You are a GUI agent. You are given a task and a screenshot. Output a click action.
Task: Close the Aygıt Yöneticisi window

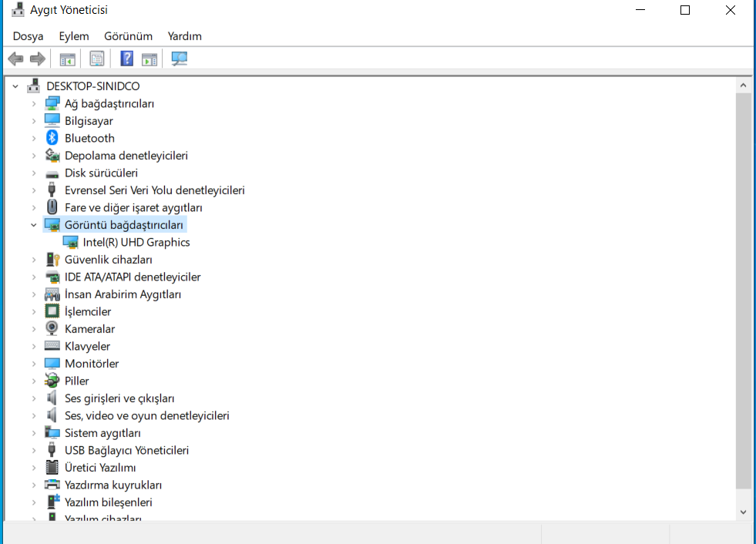point(730,10)
